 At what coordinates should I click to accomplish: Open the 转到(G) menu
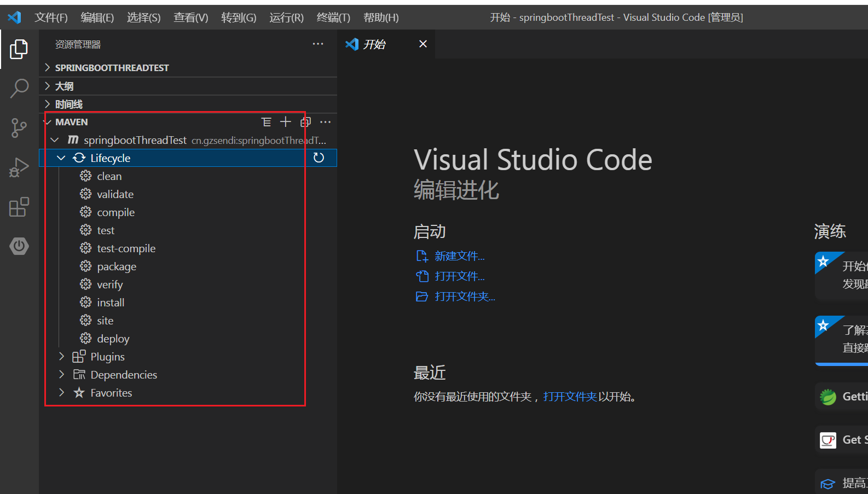[239, 18]
